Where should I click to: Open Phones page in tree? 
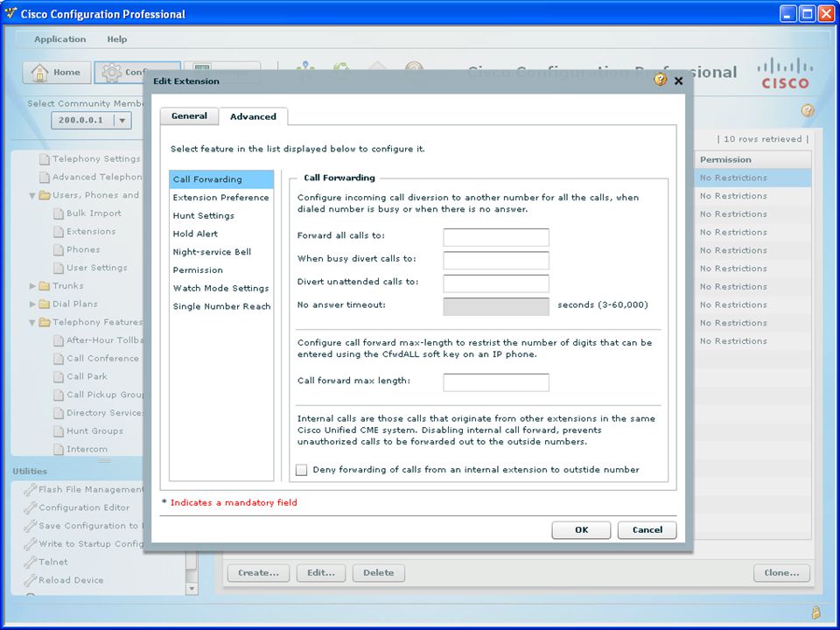point(77,249)
